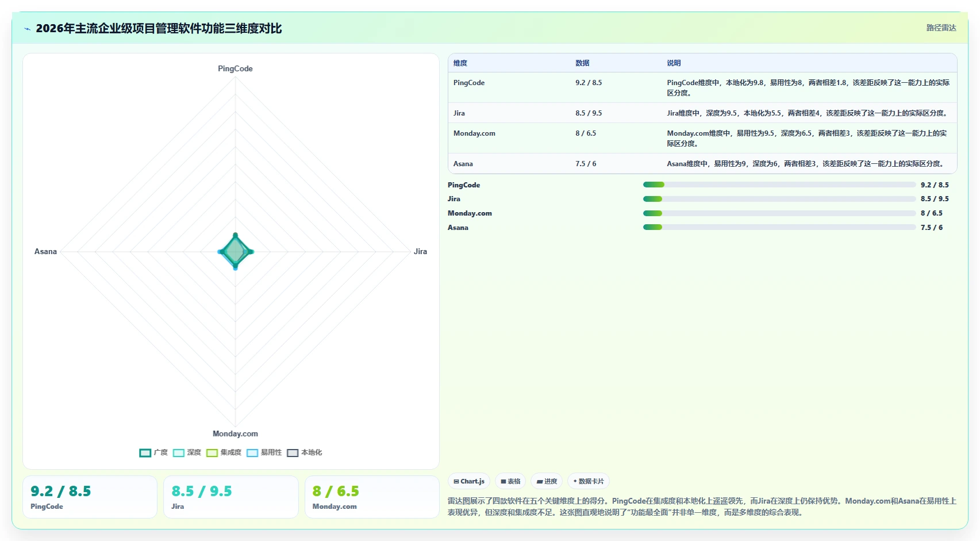Viewport: 980px width, 541px height.
Task: Click the Asana progress bar
Action: coord(779,227)
